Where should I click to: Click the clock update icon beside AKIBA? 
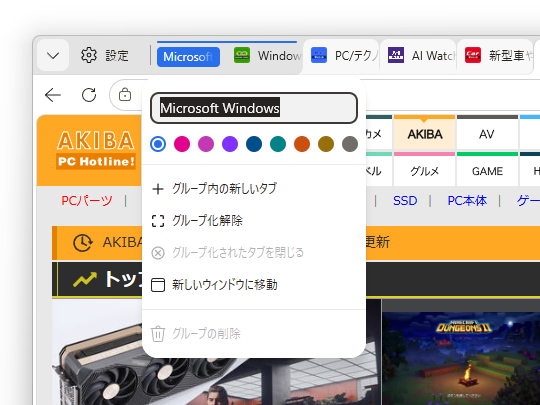pyautogui.click(x=83, y=243)
